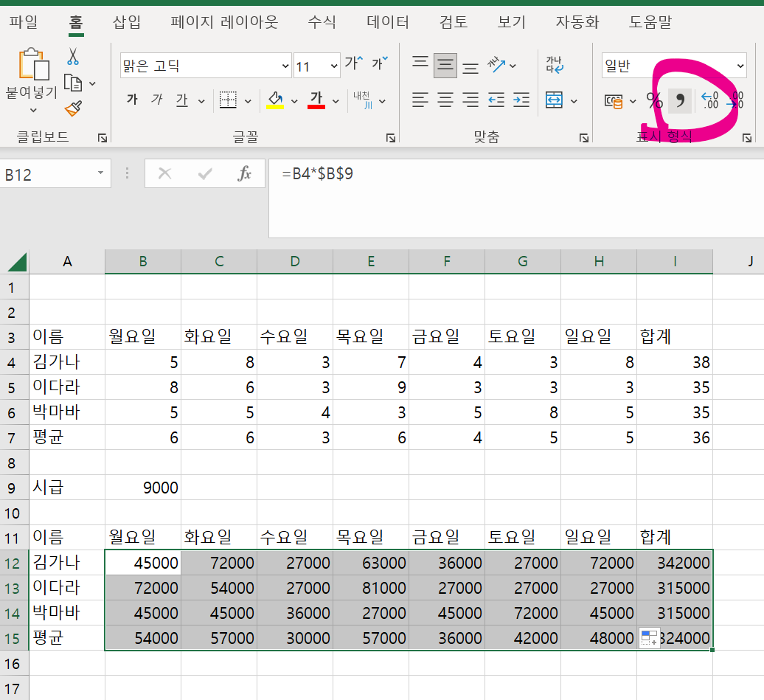Screen dimensions: 764x700
Task: Increase decimal places
Action: (709, 100)
